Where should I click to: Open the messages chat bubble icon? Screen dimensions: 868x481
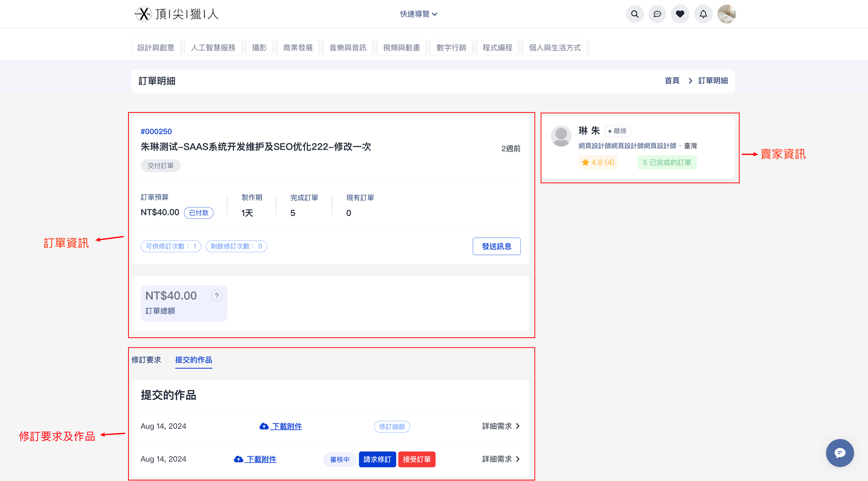point(657,14)
